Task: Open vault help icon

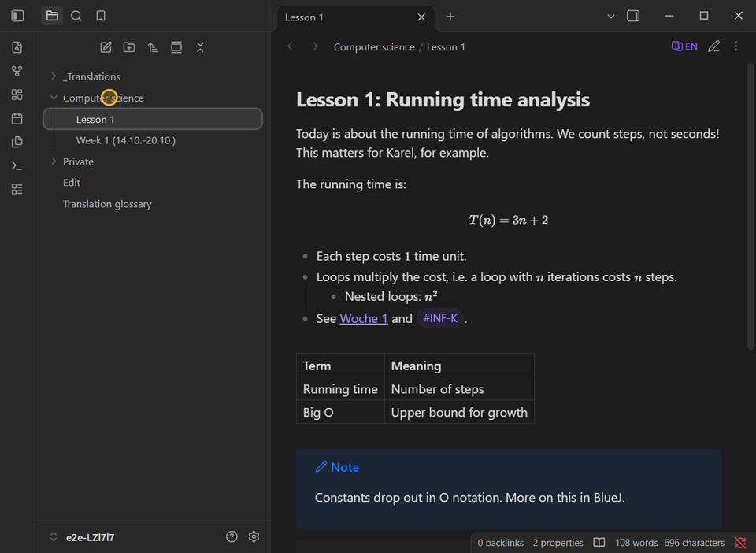Action: pyautogui.click(x=232, y=536)
